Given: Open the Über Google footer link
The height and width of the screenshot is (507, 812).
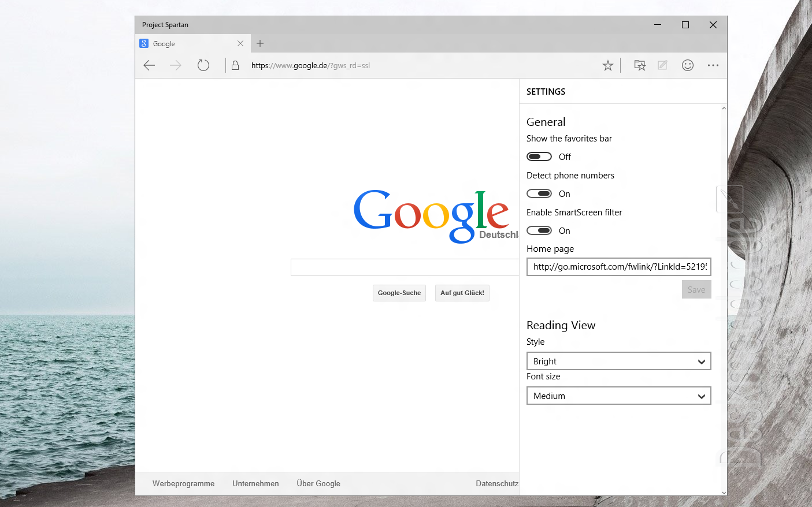Looking at the screenshot, I should [318, 484].
